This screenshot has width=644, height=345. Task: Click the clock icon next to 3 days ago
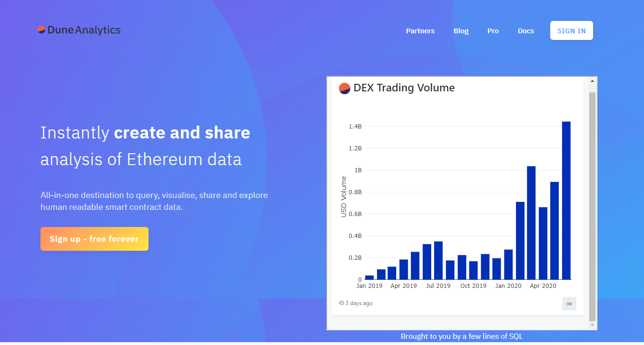pos(341,303)
